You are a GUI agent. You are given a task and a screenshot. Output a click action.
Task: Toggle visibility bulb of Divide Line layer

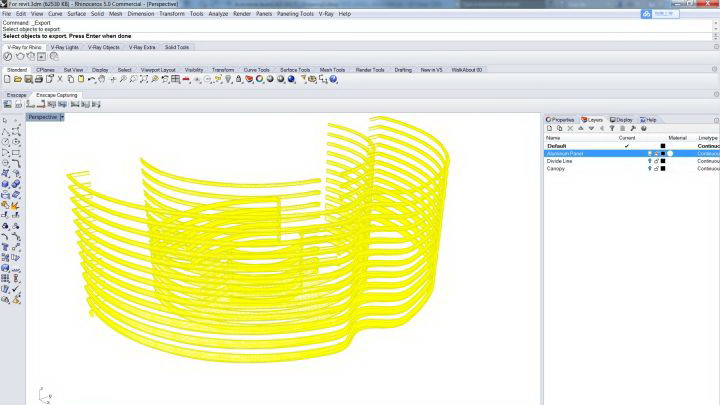click(649, 161)
